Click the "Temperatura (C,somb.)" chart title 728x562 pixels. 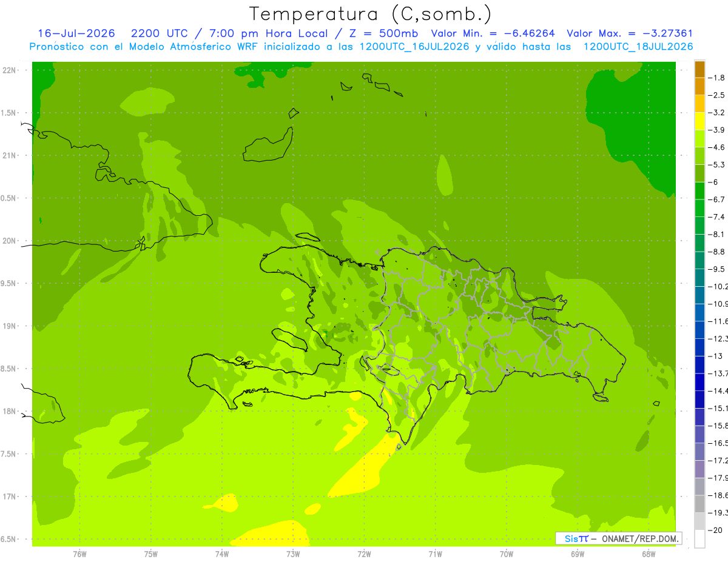click(371, 14)
